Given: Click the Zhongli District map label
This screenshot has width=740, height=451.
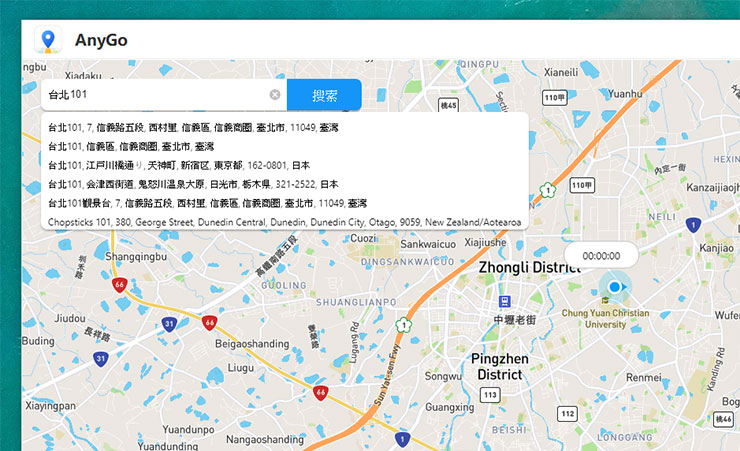Looking at the screenshot, I should point(530,267).
